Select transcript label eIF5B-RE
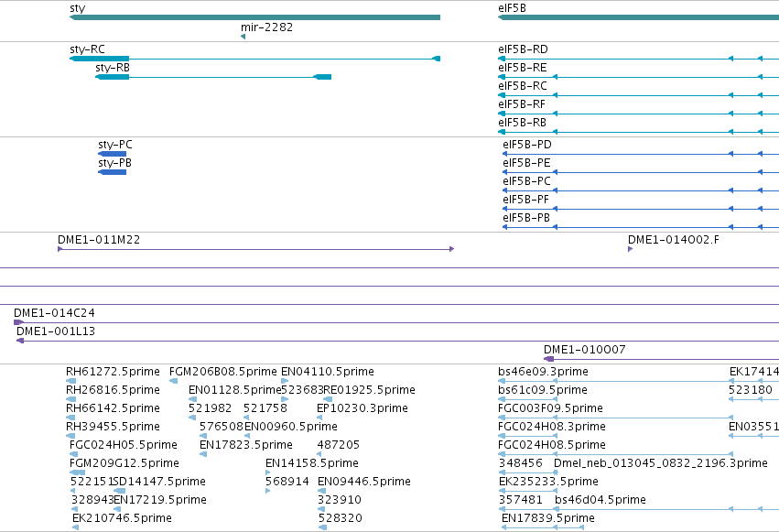This screenshot has height=532, width=779. tap(522, 68)
